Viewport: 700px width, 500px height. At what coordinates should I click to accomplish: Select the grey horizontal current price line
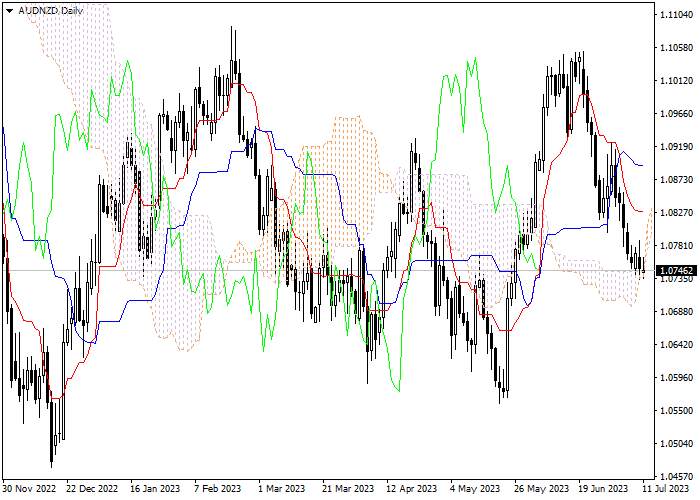[x=328, y=270]
